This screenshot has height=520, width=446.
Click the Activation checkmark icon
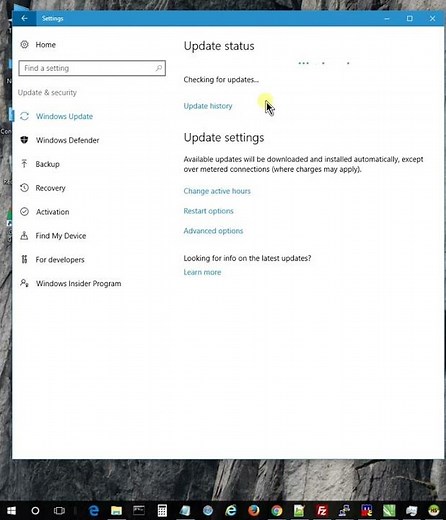pyautogui.click(x=24, y=212)
